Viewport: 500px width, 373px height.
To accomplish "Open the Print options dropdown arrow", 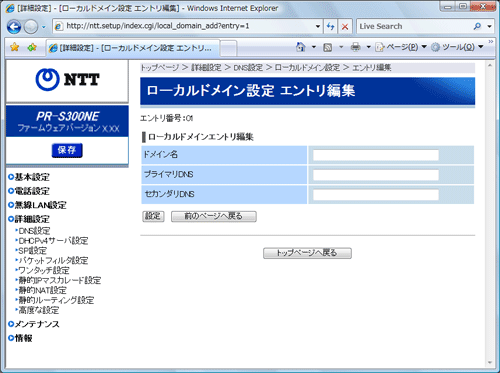I will [368, 47].
